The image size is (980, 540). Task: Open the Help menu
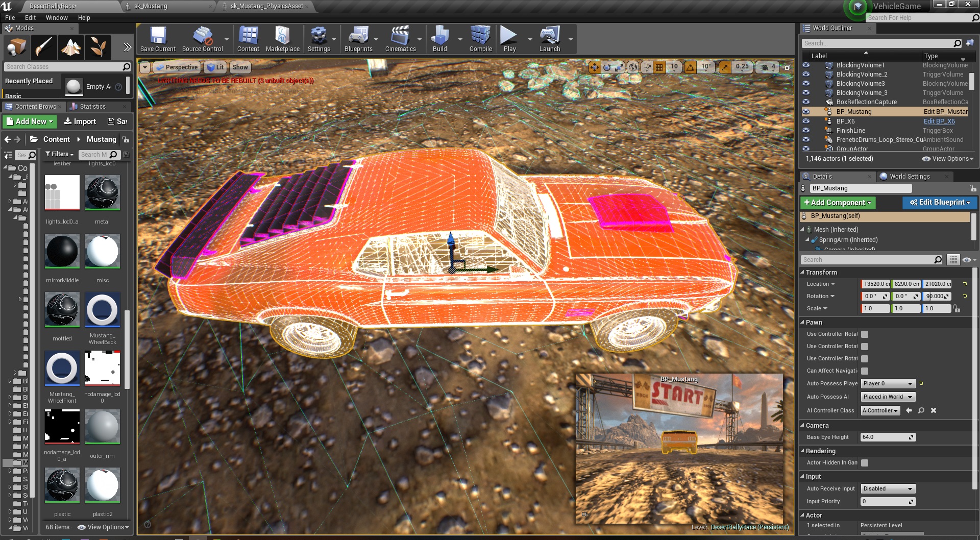click(x=84, y=17)
